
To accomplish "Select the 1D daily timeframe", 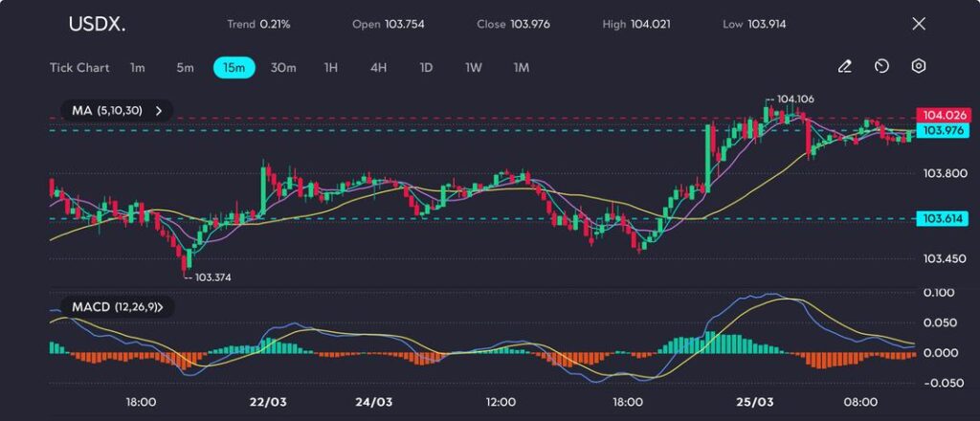I will (x=426, y=68).
